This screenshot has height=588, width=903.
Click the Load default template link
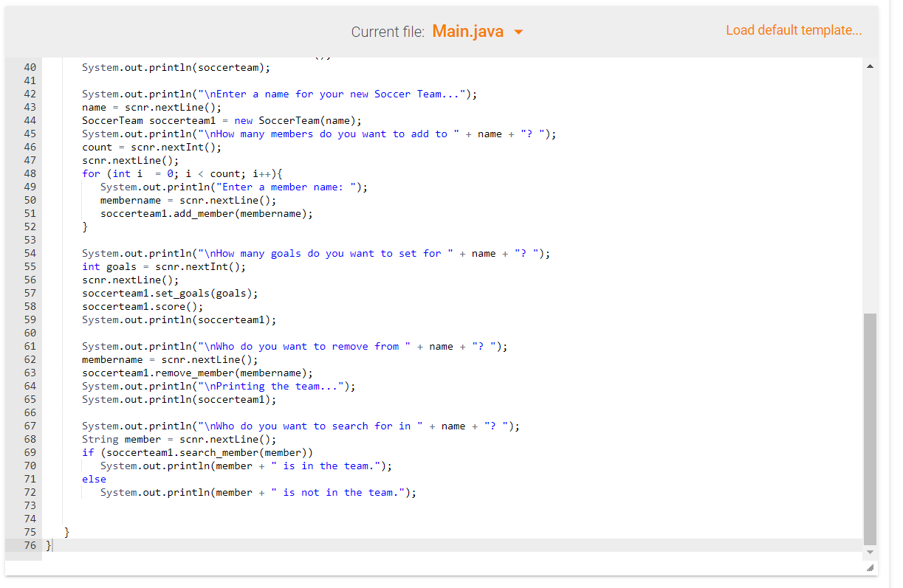[794, 30]
